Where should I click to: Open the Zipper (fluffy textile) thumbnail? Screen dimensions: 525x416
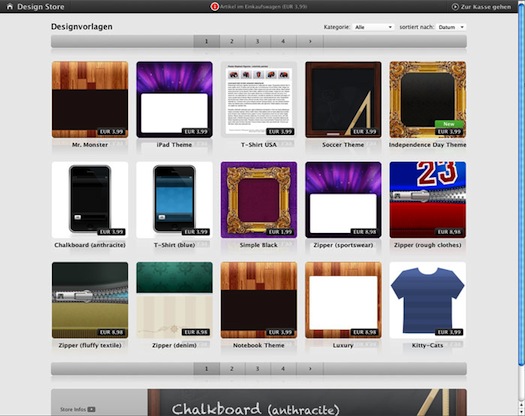[90, 300]
